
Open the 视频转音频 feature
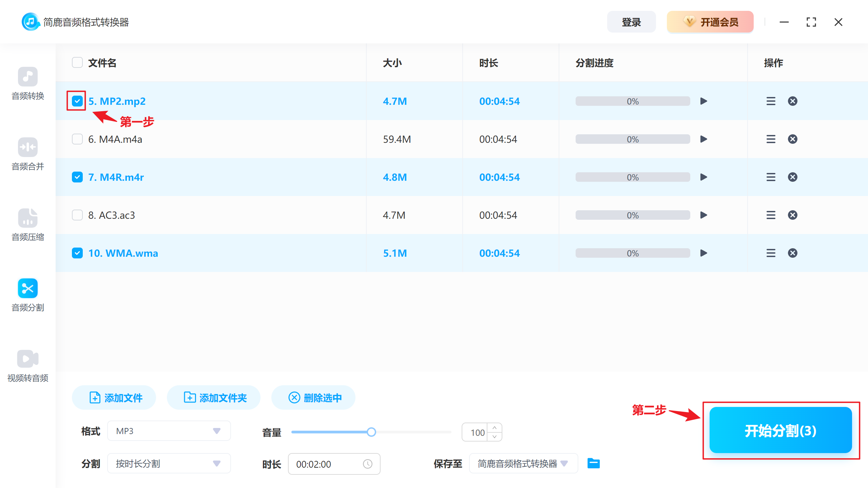[27, 366]
